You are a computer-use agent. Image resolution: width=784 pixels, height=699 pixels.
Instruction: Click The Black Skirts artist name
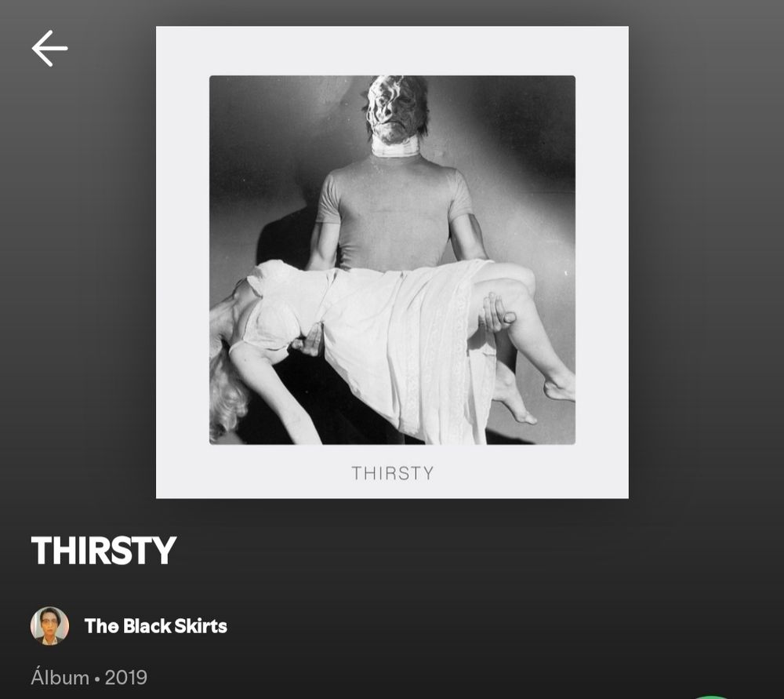(155, 626)
